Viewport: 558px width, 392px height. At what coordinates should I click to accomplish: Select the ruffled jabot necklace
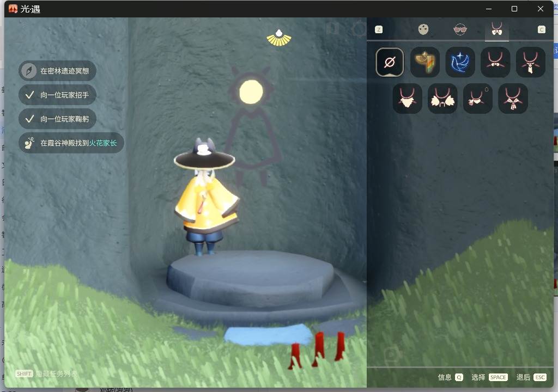(408, 99)
